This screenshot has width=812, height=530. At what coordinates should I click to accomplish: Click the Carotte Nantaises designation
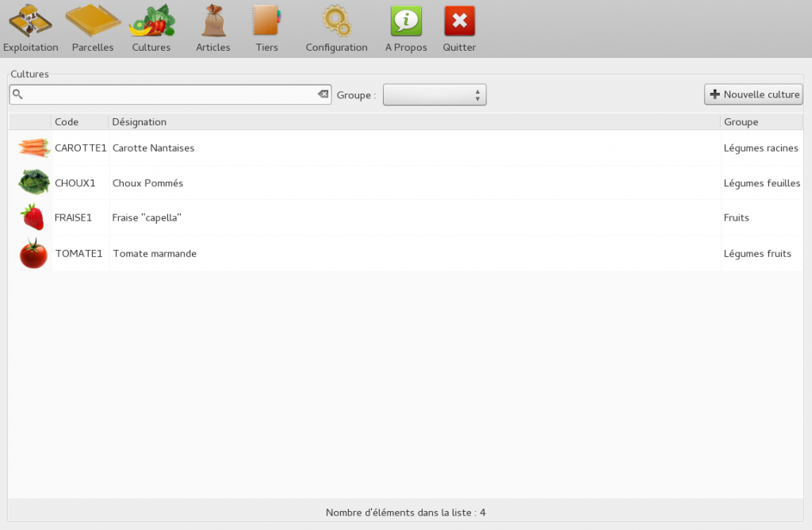point(153,148)
